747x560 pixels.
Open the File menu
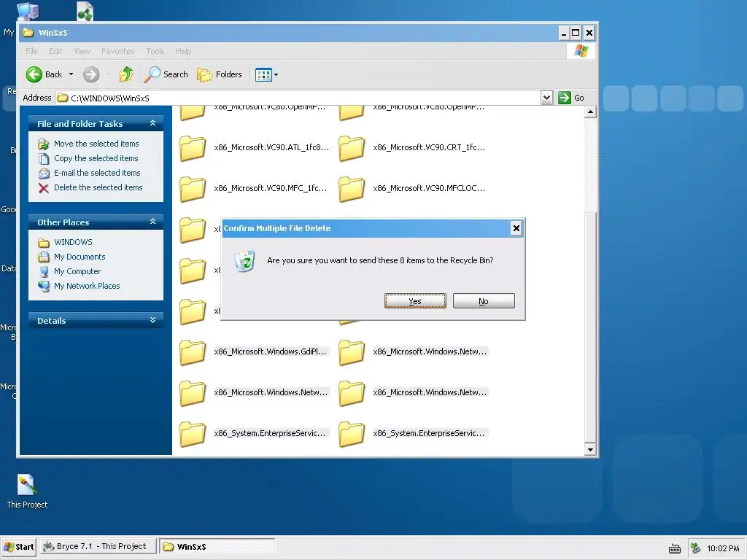coord(31,51)
